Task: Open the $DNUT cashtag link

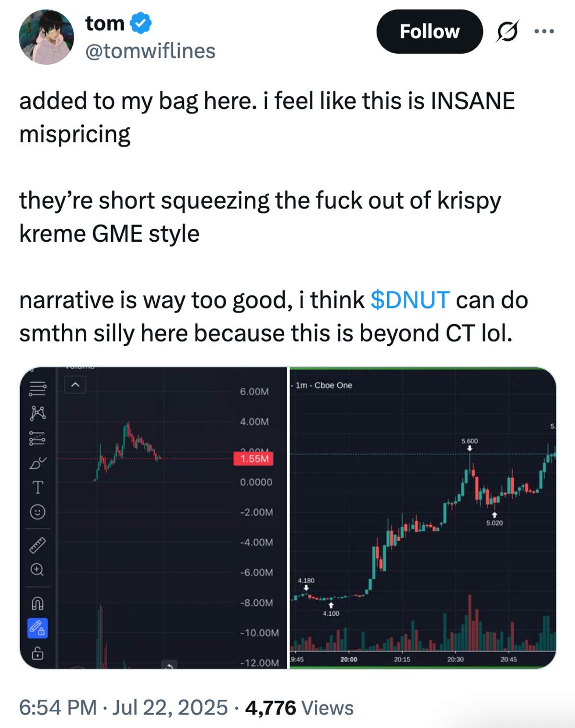Action: coord(410,300)
